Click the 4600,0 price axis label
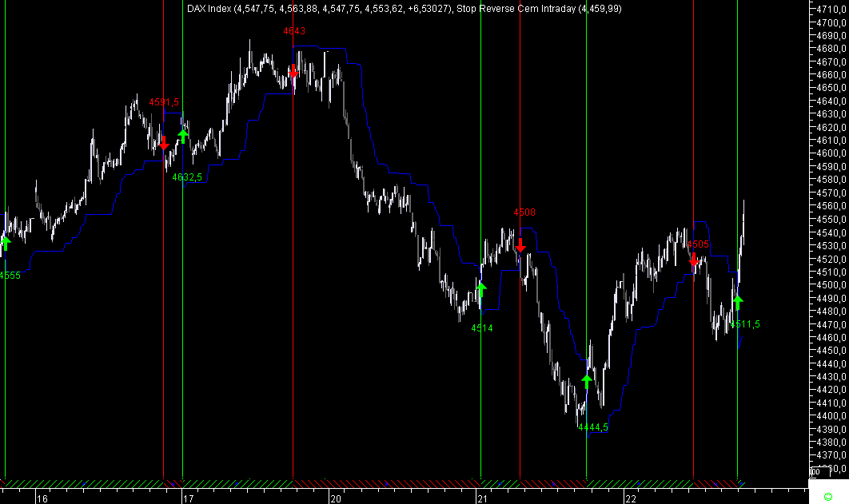 point(831,153)
